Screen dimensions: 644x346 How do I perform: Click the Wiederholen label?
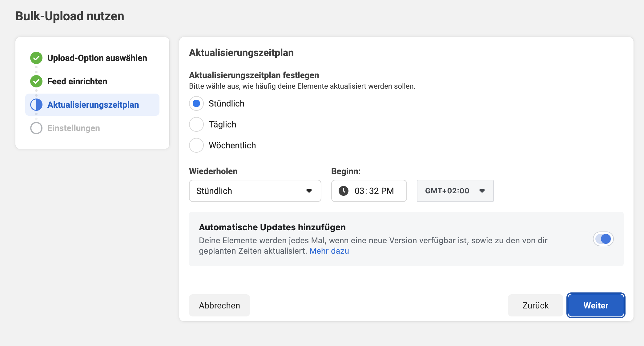pos(213,171)
